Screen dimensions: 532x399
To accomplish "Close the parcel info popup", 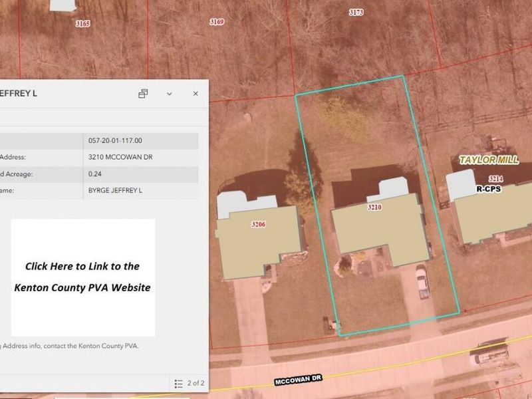I will 196,94.
